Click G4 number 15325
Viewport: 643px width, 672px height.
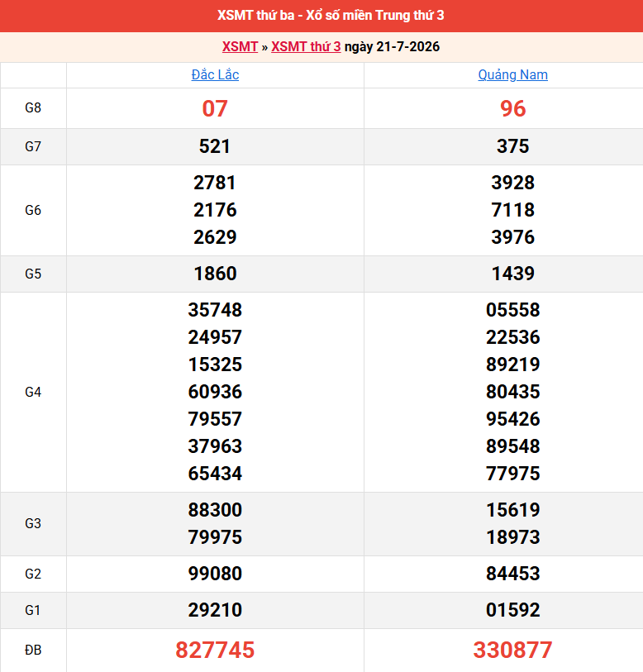pos(215,365)
